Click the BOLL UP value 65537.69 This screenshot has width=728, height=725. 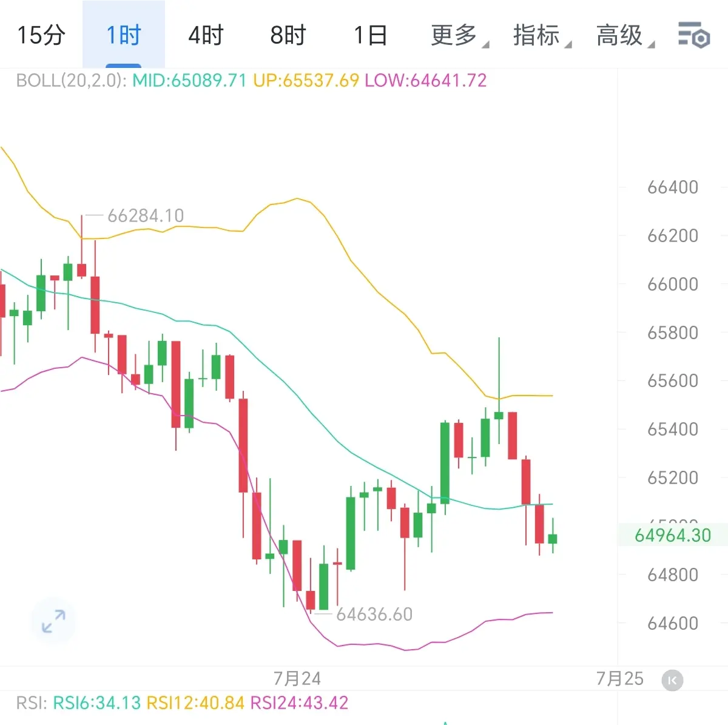[x=306, y=81]
